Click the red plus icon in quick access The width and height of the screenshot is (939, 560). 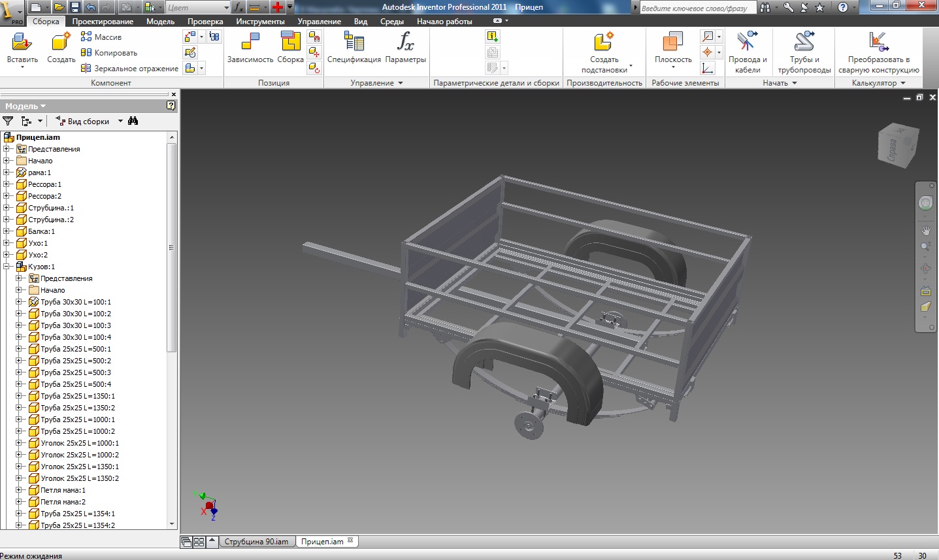click(278, 7)
